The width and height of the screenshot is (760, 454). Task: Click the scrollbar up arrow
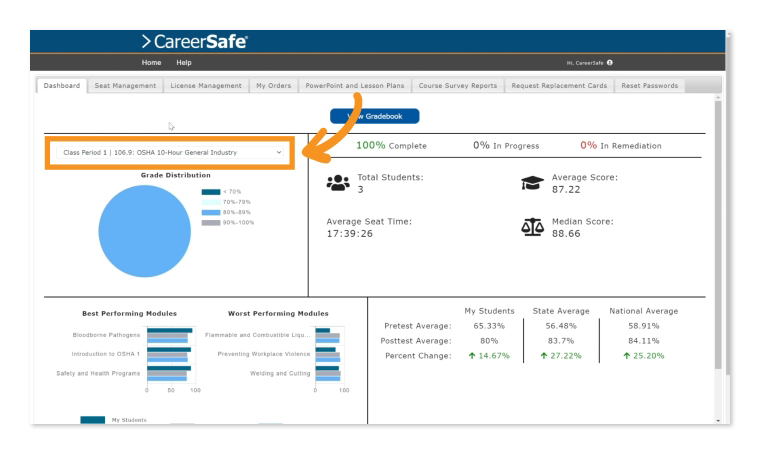coord(718,98)
